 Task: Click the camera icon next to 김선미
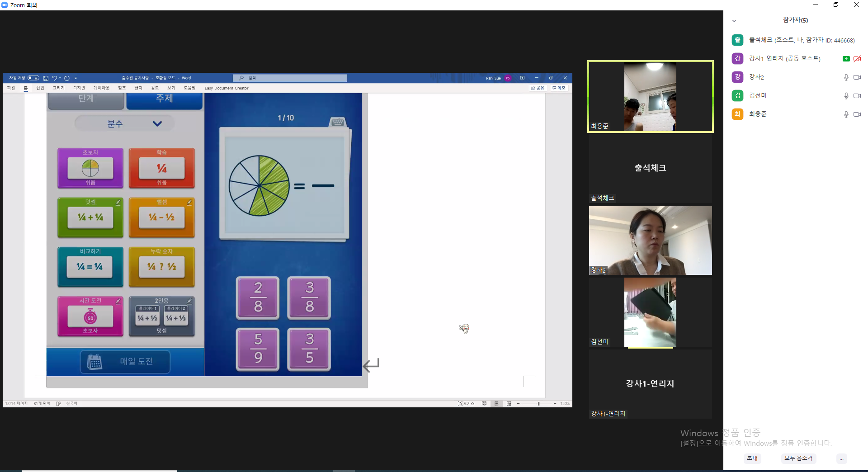coord(857,96)
